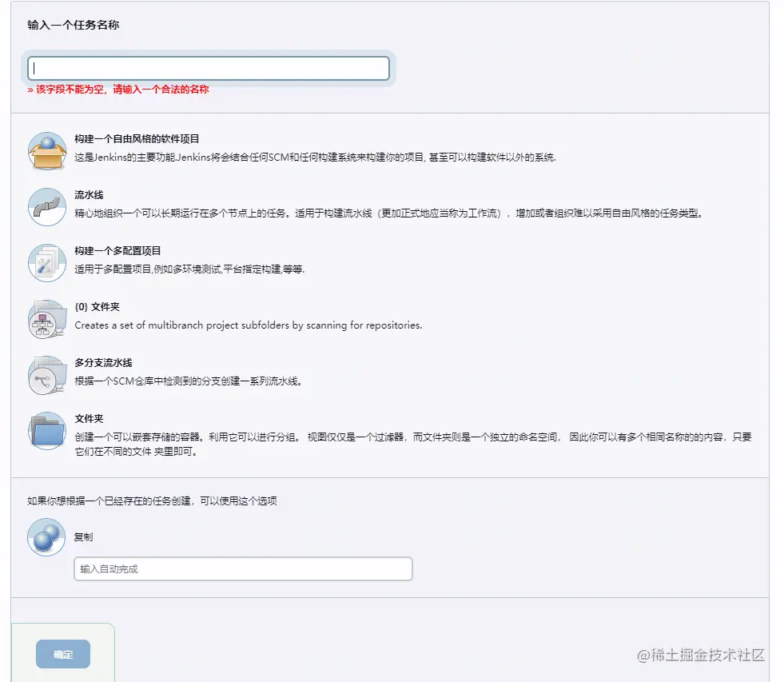Click the blue 文件夹 folder icon

46,429
